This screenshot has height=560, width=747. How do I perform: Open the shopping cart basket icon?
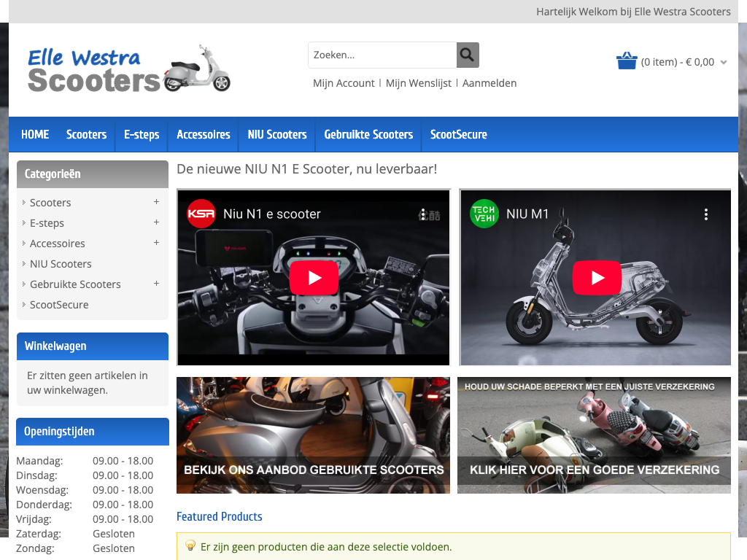click(627, 61)
